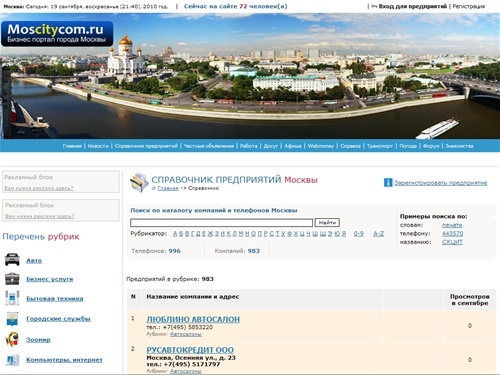Open the Зоомир rubric link
This screenshot has width=500, height=375.
tap(38, 340)
